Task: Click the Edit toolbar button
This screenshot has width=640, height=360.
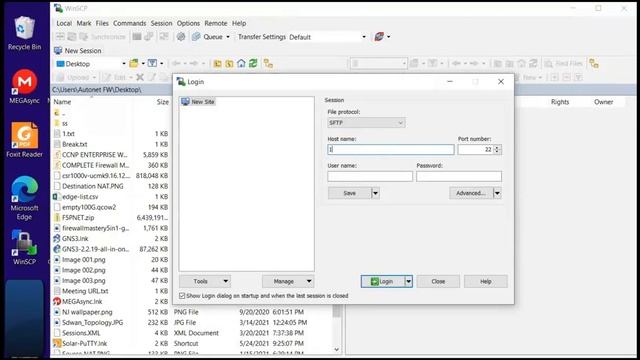Action: [x=115, y=77]
